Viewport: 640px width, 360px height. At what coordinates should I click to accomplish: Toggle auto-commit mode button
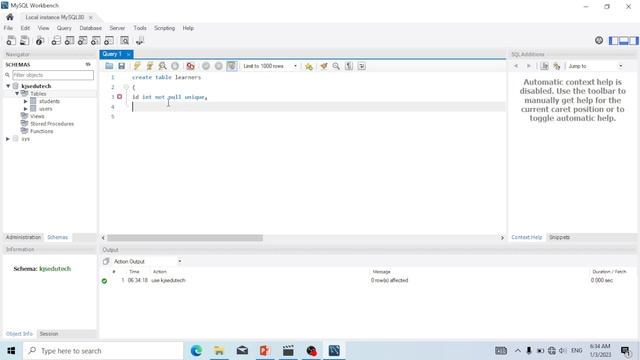tap(231, 66)
